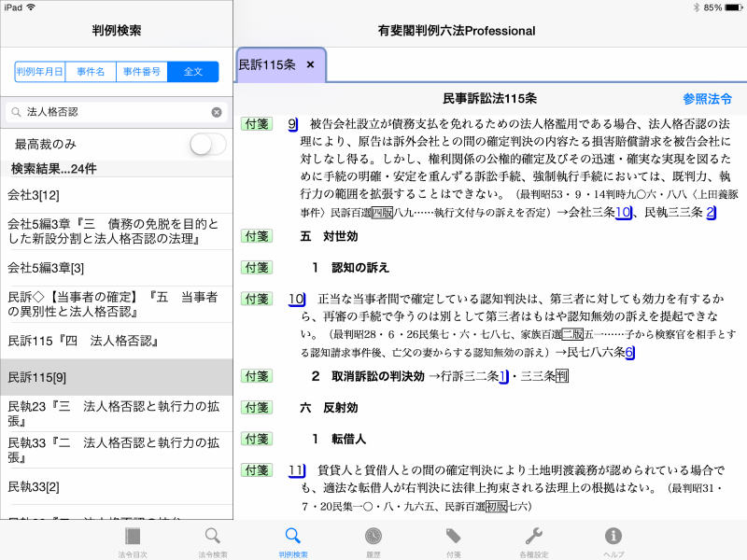Open the 法令目次 tab icon
The width and height of the screenshot is (747, 560).
132,537
